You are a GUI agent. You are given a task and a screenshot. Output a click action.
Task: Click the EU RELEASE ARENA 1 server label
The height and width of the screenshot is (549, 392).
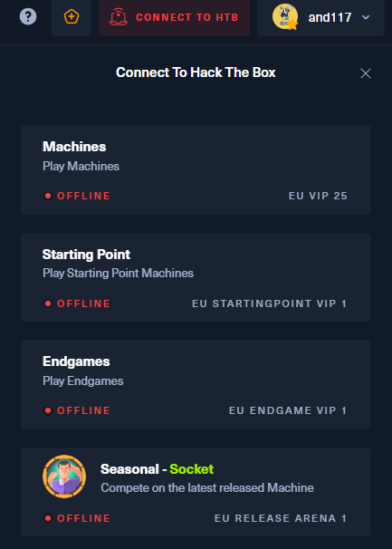tap(281, 518)
